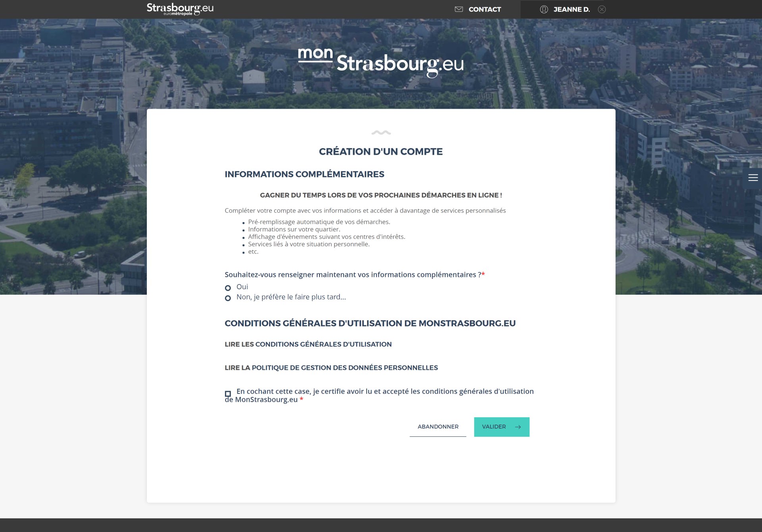This screenshot has width=762, height=532.
Task: Select the Oui radio button
Action: (228, 288)
